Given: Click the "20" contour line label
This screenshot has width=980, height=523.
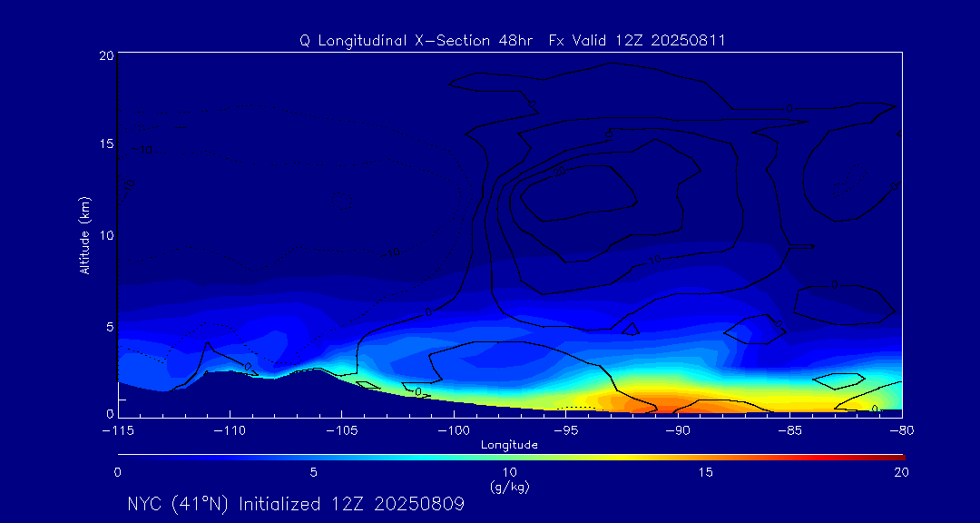Looking at the screenshot, I should [x=561, y=172].
